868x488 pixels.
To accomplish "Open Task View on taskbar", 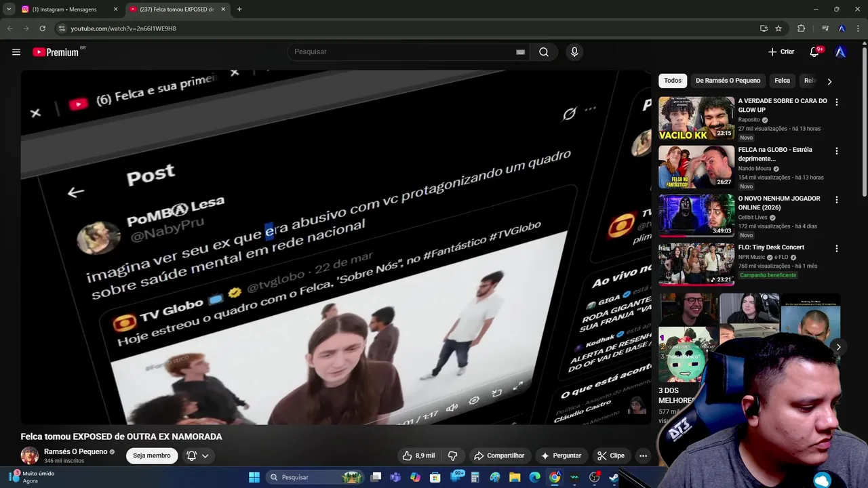I will coord(376,477).
